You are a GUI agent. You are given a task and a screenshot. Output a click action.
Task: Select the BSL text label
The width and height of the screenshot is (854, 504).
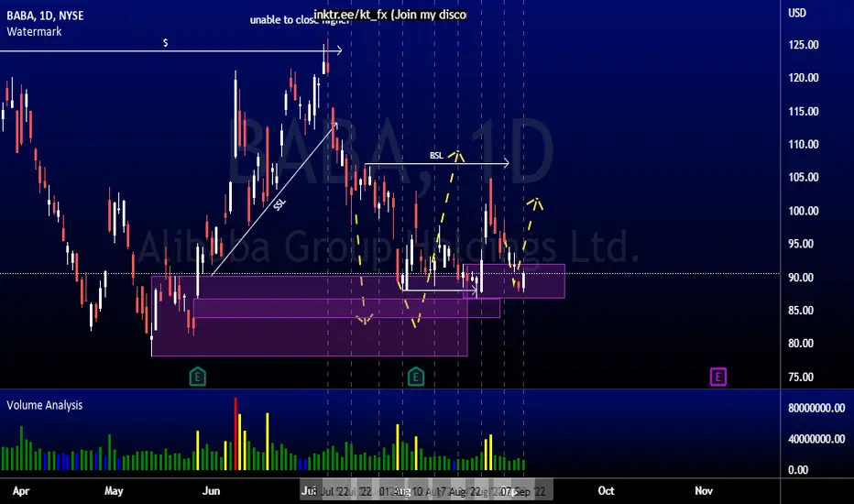436,156
